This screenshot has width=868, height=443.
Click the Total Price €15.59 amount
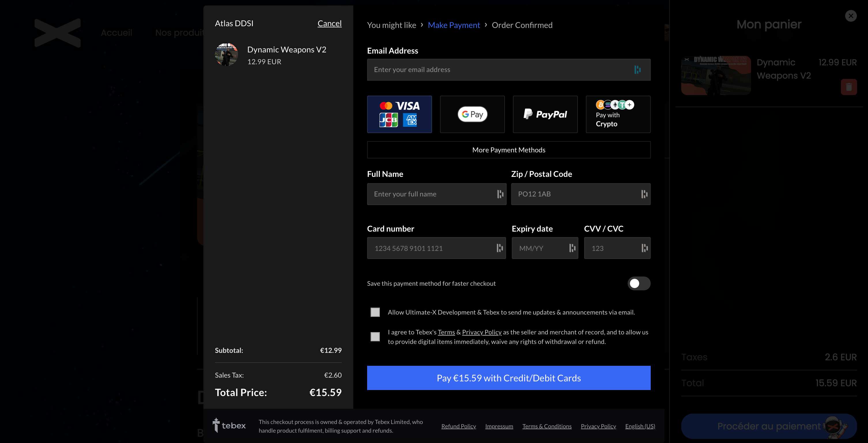click(x=325, y=393)
